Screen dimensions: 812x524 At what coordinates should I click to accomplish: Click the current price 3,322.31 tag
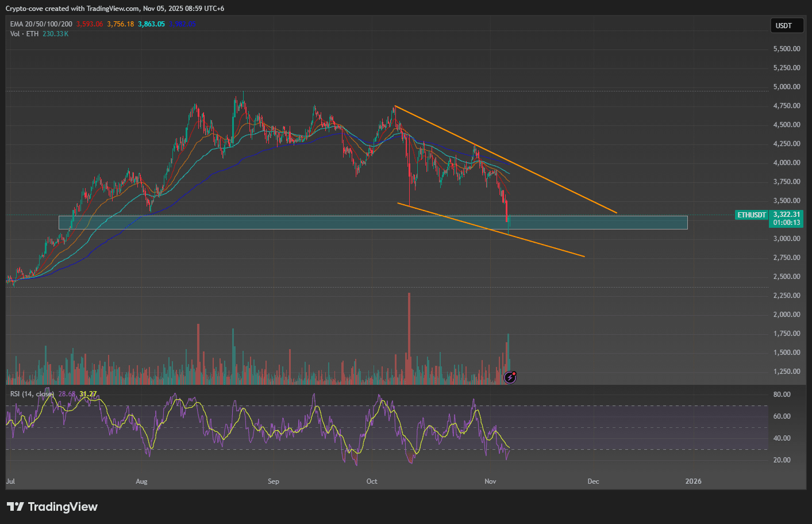point(786,215)
